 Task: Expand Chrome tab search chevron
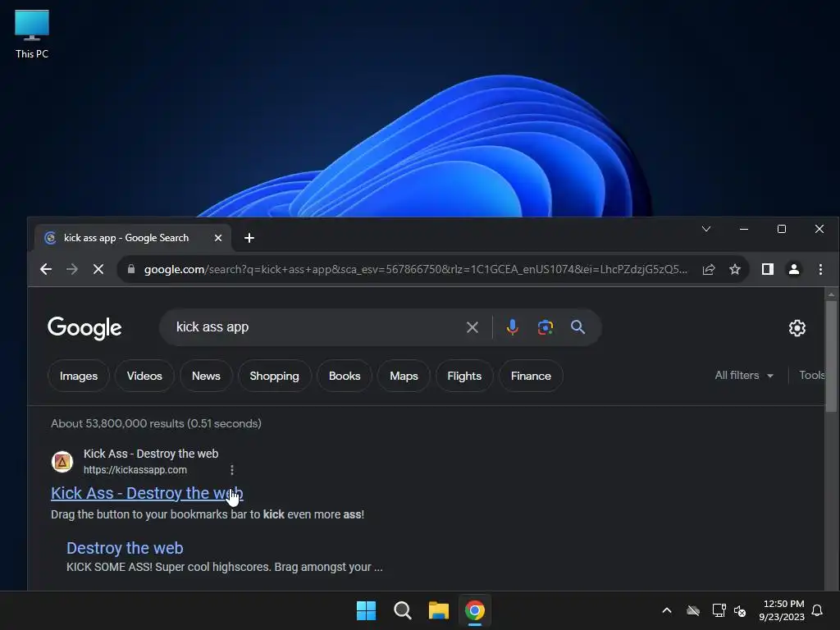click(x=706, y=230)
